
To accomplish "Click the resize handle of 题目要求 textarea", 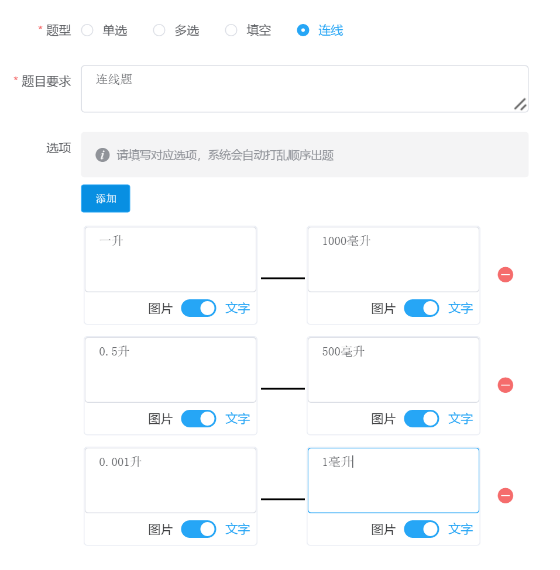I will pyautogui.click(x=520, y=104).
